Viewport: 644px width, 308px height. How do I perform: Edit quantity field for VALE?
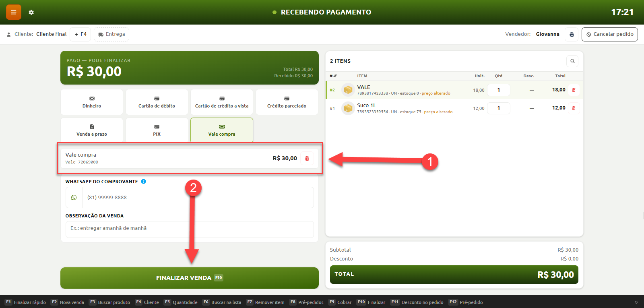point(499,90)
